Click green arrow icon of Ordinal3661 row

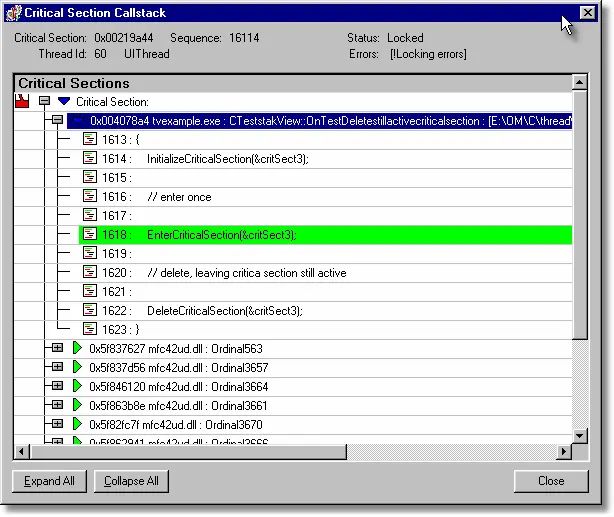coord(77,405)
